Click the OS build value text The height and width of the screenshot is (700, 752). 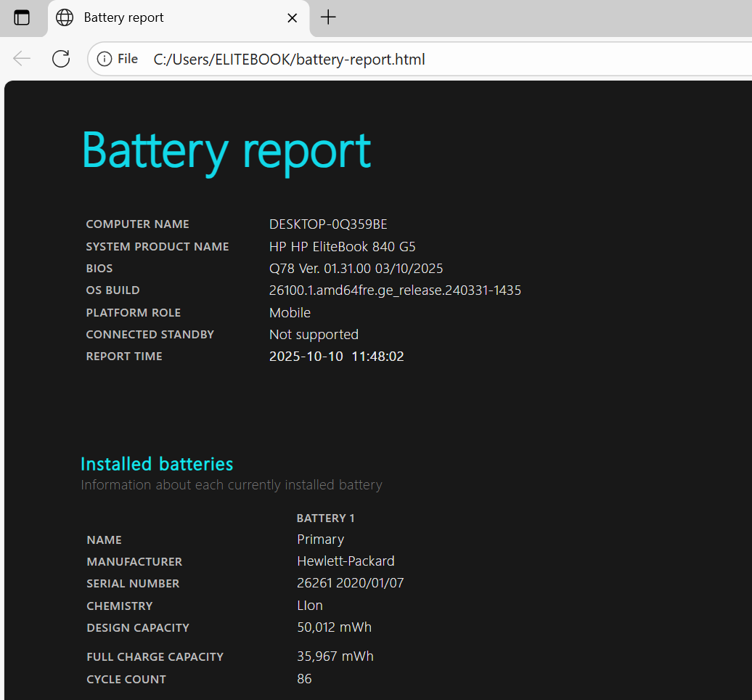click(395, 290)
